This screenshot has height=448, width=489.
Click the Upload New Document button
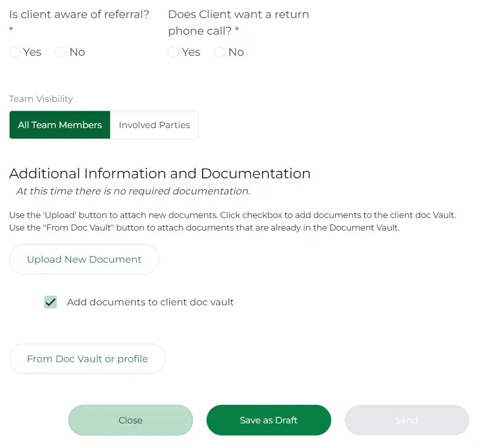84,260
